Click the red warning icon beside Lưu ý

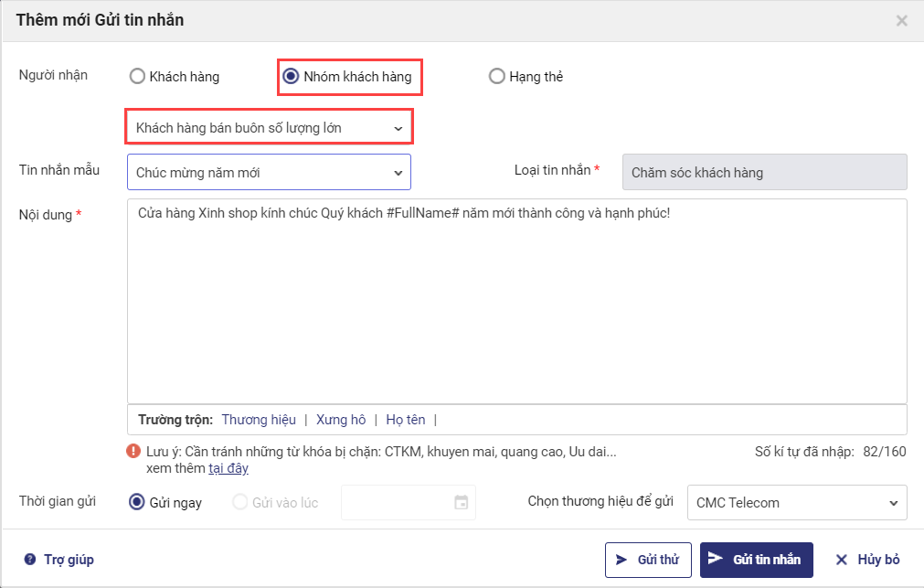[x=134, y=452]
